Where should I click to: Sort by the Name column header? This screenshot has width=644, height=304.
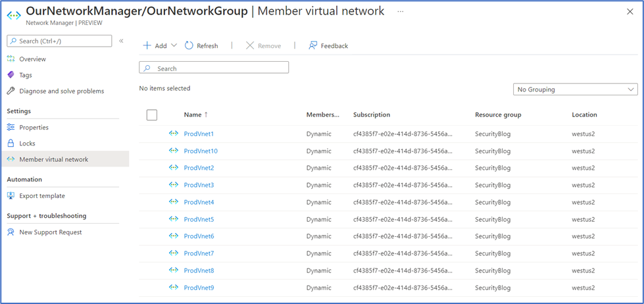193,114
